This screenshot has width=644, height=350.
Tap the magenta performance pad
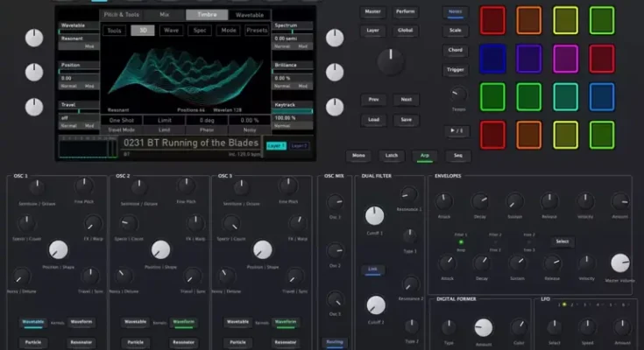click(x=565, y=59)
